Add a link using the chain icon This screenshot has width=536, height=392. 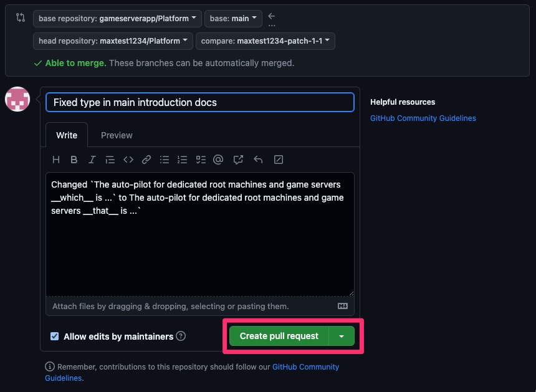(x=146, y=160)
